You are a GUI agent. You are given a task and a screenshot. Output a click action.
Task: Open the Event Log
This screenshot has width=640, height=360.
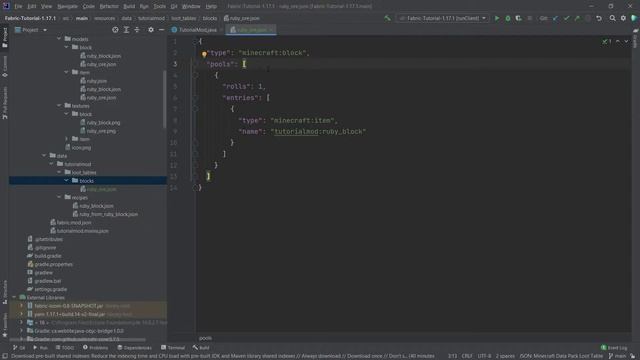coord(614,348)
